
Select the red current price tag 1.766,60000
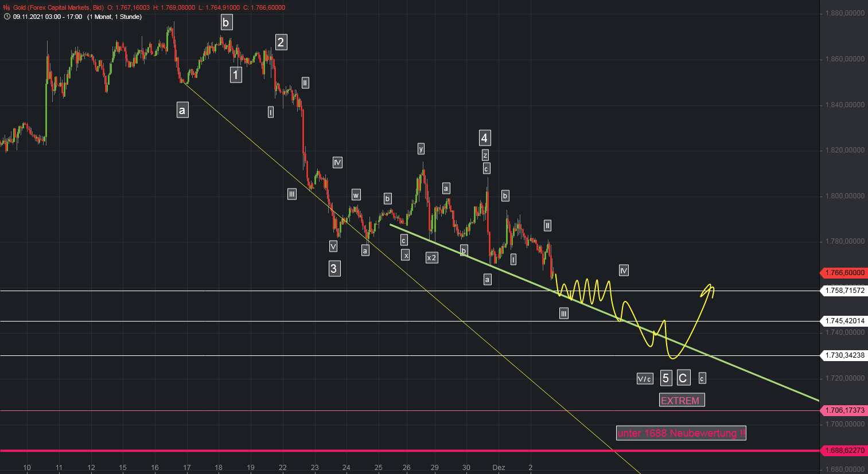click(x=844, y=273)
